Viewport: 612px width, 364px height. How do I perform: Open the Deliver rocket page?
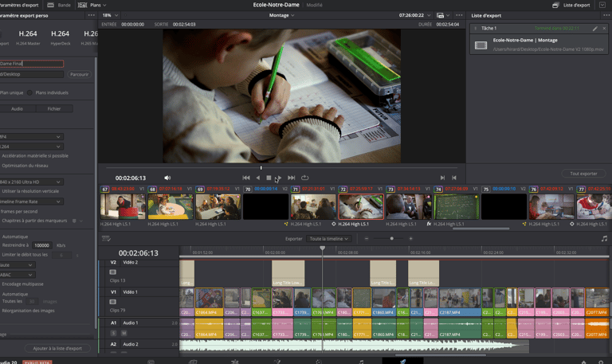click(402, 362)
